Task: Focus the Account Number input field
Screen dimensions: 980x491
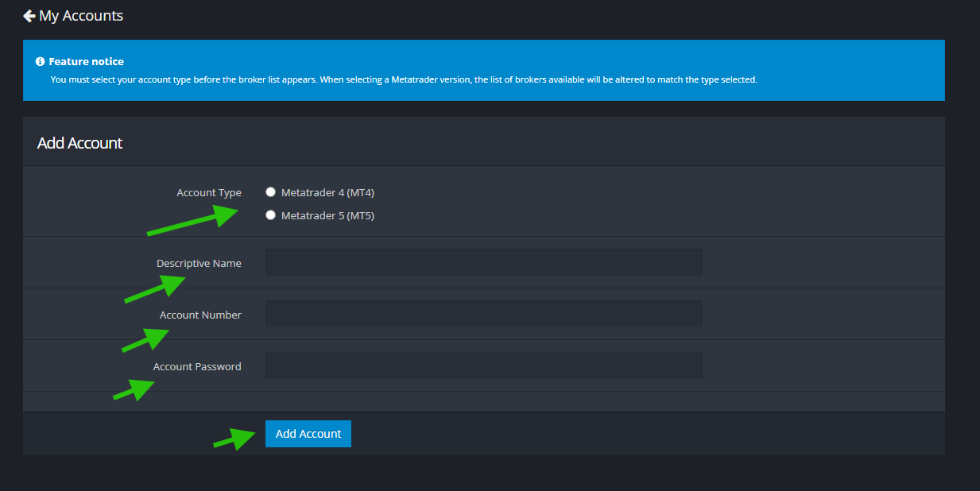Action: (483, 314)
